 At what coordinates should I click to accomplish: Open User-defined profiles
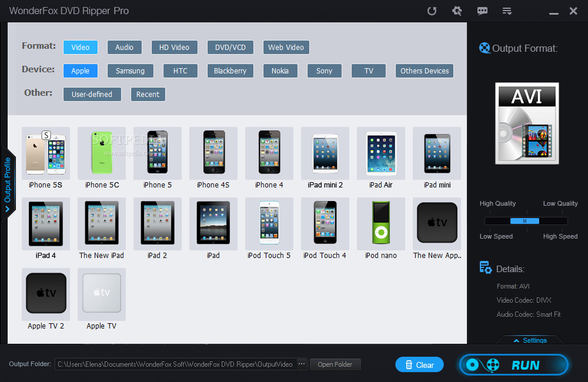pyautogui.click(x=92, y=95)
